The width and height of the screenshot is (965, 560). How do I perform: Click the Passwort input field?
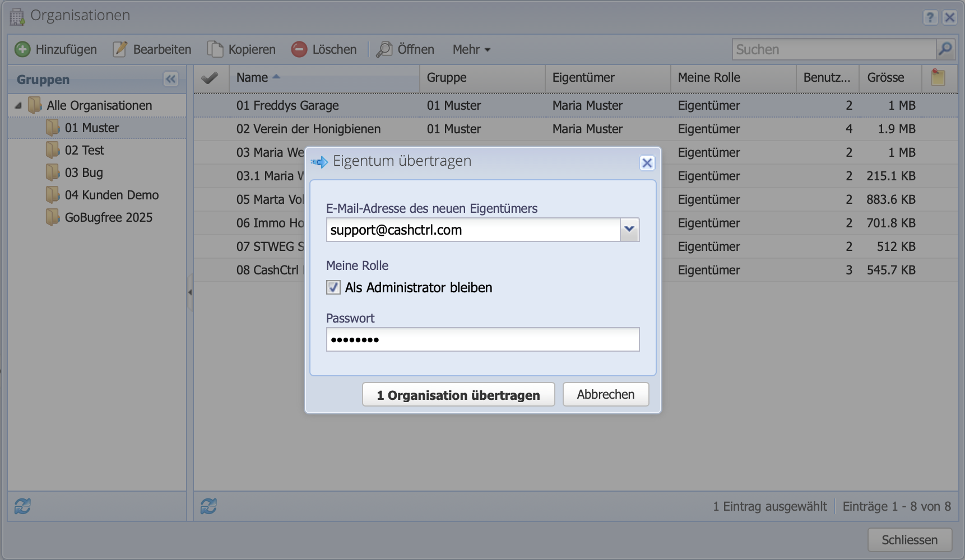[x=482, y=339]
